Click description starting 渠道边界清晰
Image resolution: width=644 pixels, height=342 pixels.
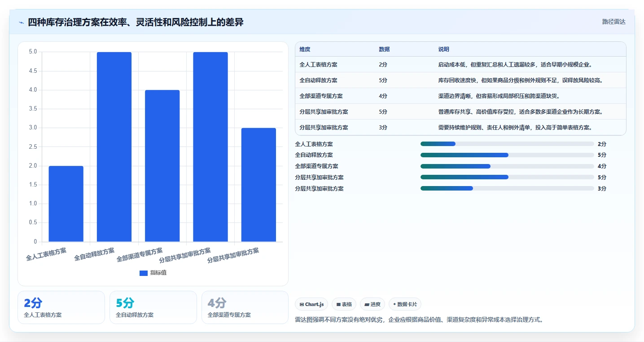[x=499, y=96]
